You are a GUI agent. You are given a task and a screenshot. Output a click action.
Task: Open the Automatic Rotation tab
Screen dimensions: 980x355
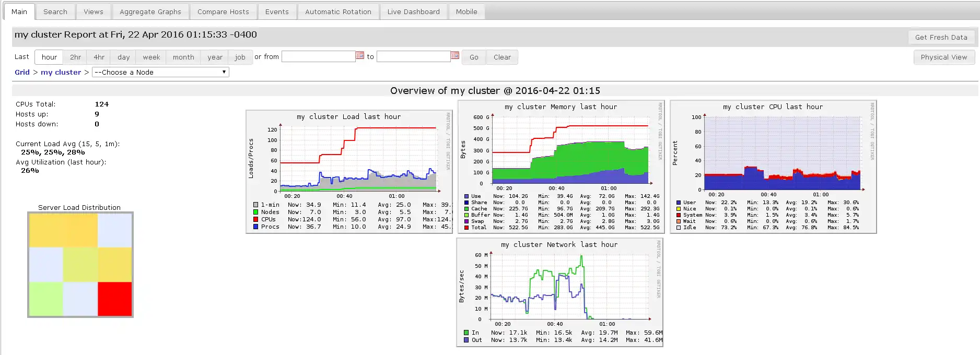pos(338,11)
